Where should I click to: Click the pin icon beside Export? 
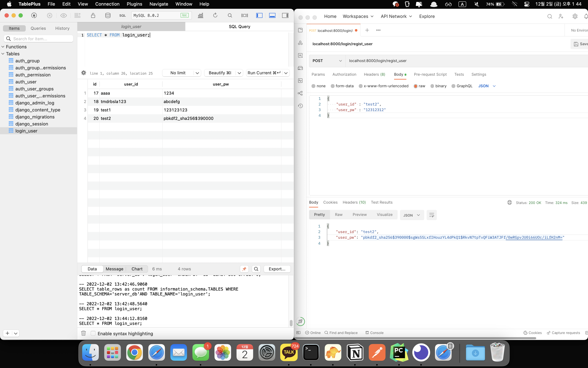tap(244, 269)
